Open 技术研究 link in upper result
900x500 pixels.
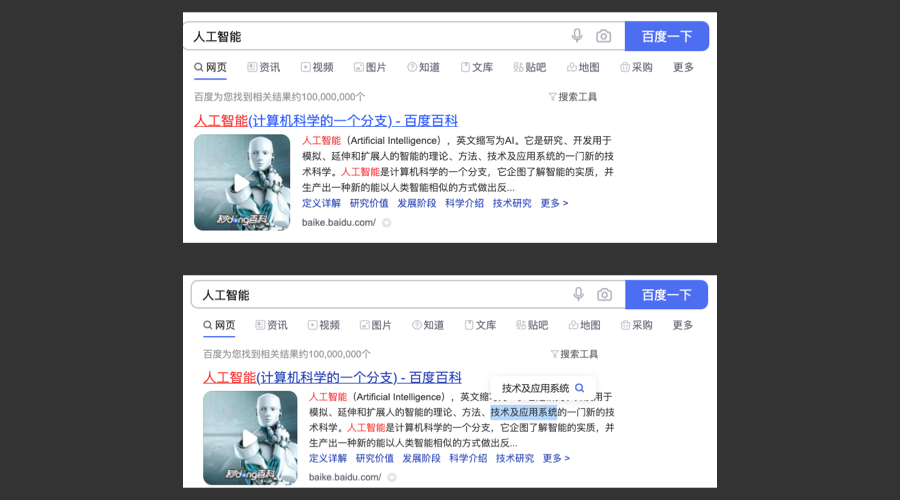click(x=512, y=203)
